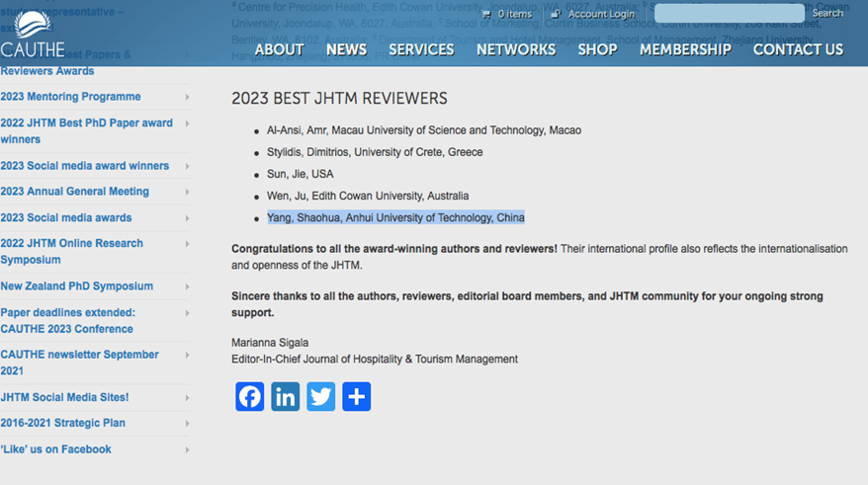Viewport: 868px width, 485px height.
Task: Click arrow beside New Zealand PhD Symposium
Action: coord(187,287)
